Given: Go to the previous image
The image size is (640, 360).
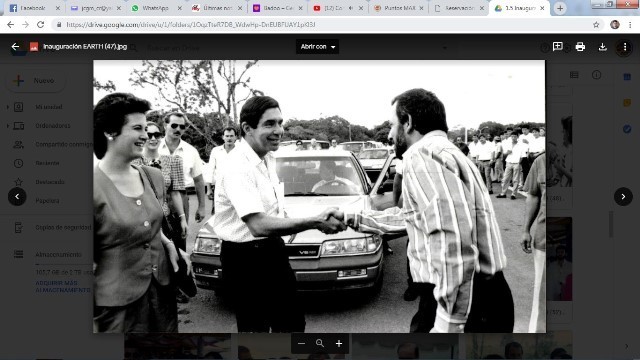Looking at the screenshot, I should (x=17, y=196).
